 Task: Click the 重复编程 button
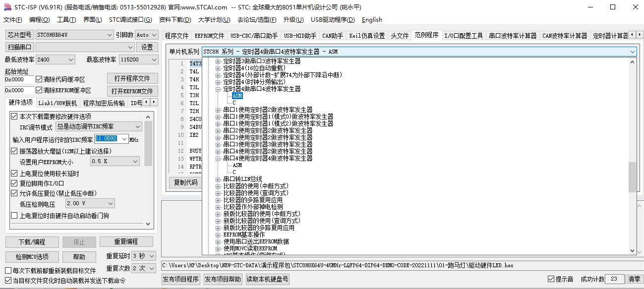(126, 241)
